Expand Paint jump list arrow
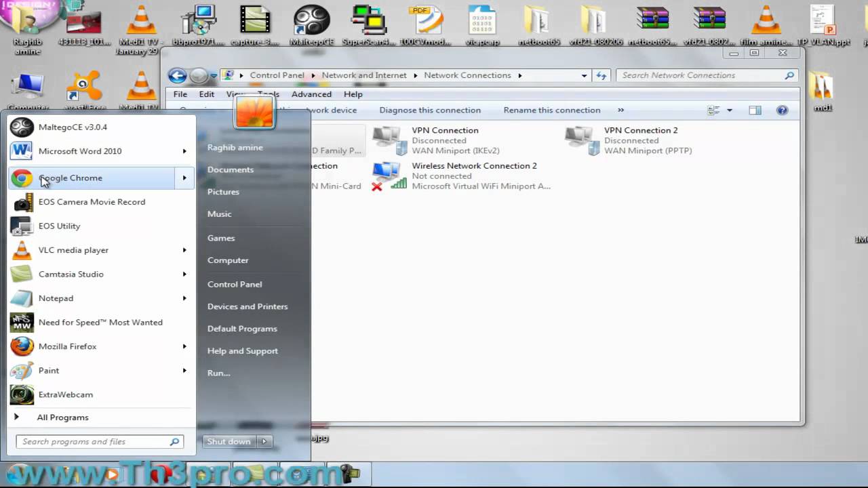 [184, 370]
